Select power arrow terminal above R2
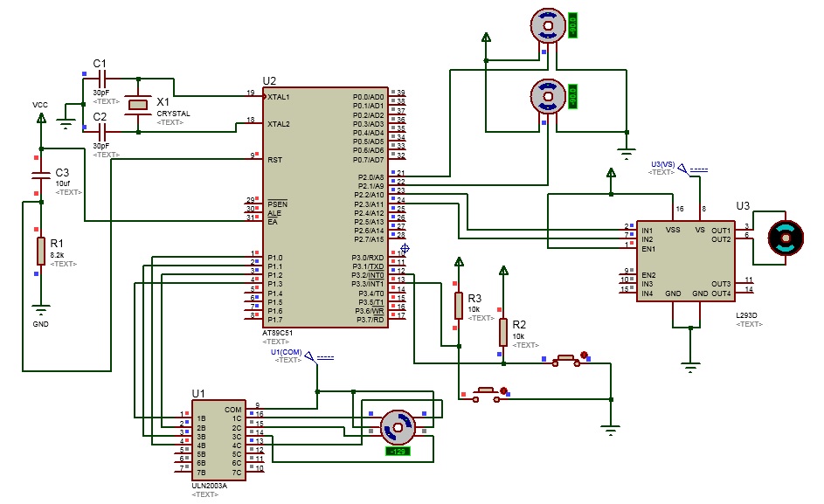The width and height of the screenshot is (824, 504). pos(503,270)
